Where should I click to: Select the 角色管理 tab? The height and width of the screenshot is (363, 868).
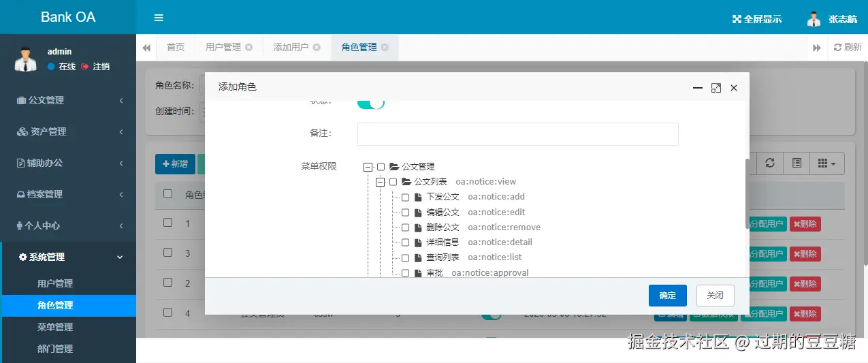point(359,48)
